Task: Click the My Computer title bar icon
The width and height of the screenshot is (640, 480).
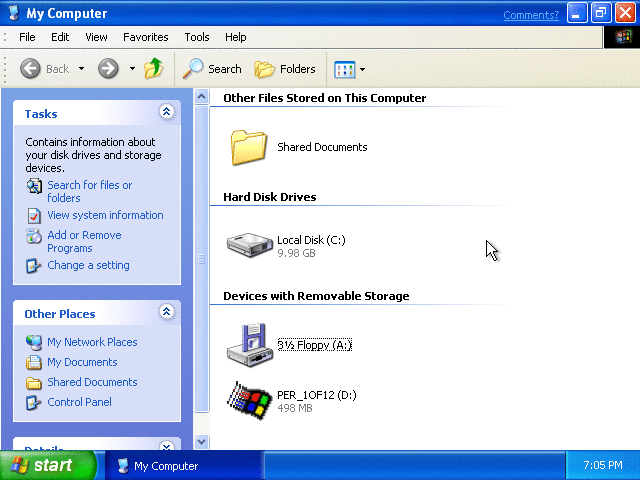Action: point(14,13)
